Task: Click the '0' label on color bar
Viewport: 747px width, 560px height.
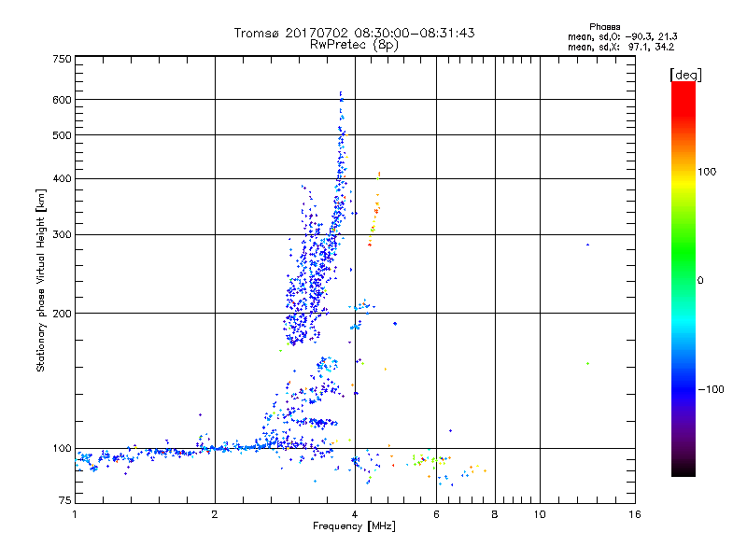Action: (700, 281)
